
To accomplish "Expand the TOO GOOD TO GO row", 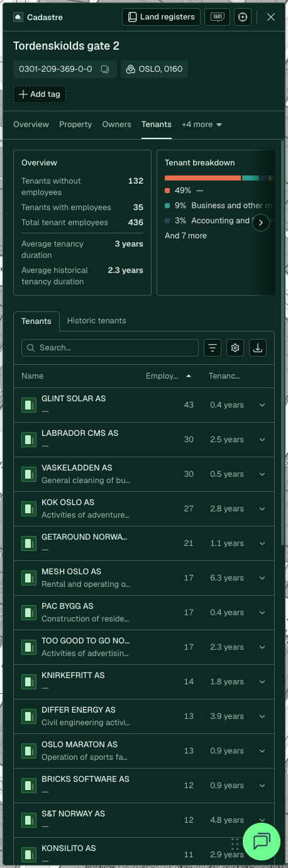I will click(x=262, y=647).
